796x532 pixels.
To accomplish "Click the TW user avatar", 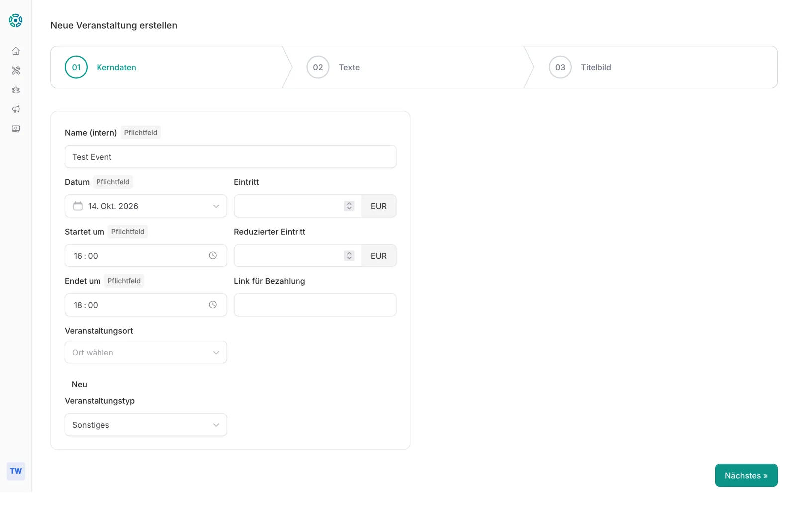I will (16, 471).
